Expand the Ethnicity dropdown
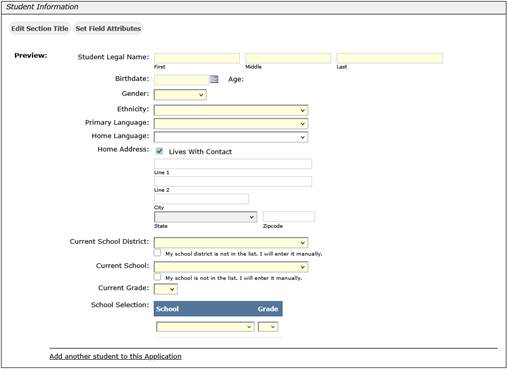 [231, 110]
